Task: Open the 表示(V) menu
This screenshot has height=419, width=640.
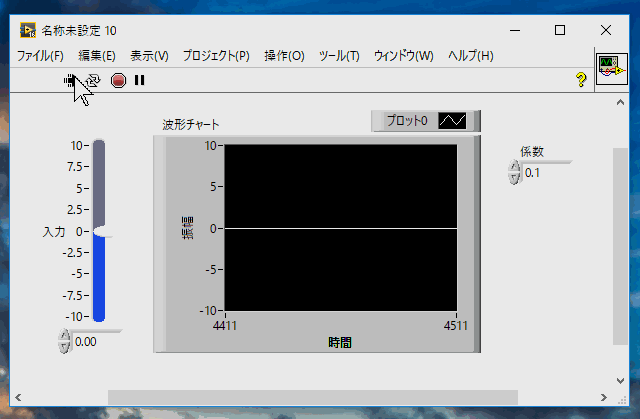Action: 149,55
